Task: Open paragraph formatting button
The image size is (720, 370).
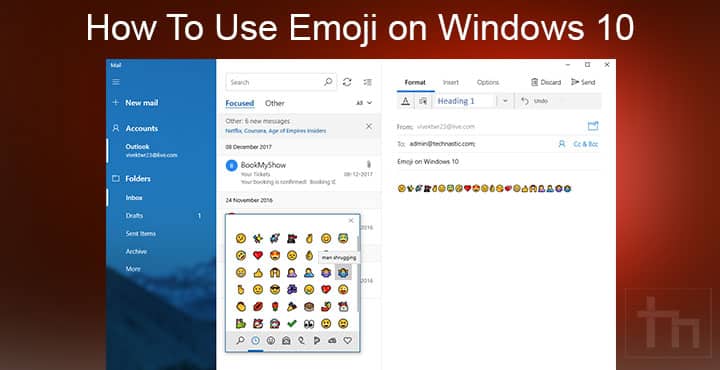Action: [423, 101]
